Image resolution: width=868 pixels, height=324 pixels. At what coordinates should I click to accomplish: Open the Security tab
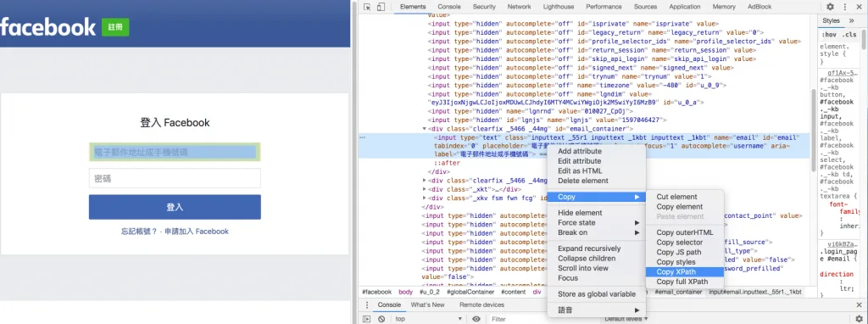[484, 7]
